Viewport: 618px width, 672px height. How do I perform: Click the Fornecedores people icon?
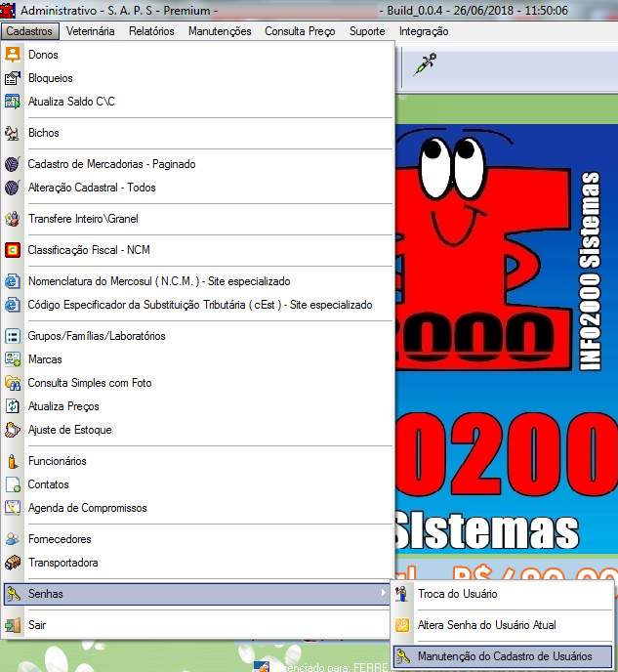13,539
